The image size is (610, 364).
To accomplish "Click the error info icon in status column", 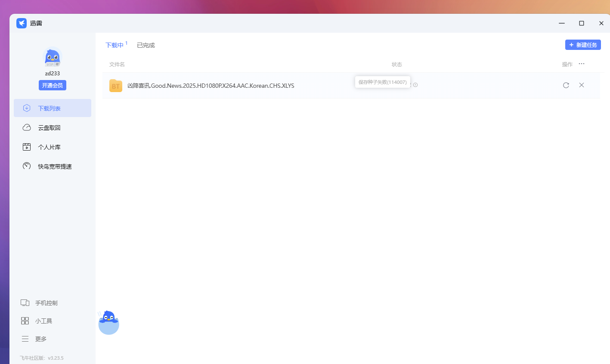I will (x=415, y=85).
